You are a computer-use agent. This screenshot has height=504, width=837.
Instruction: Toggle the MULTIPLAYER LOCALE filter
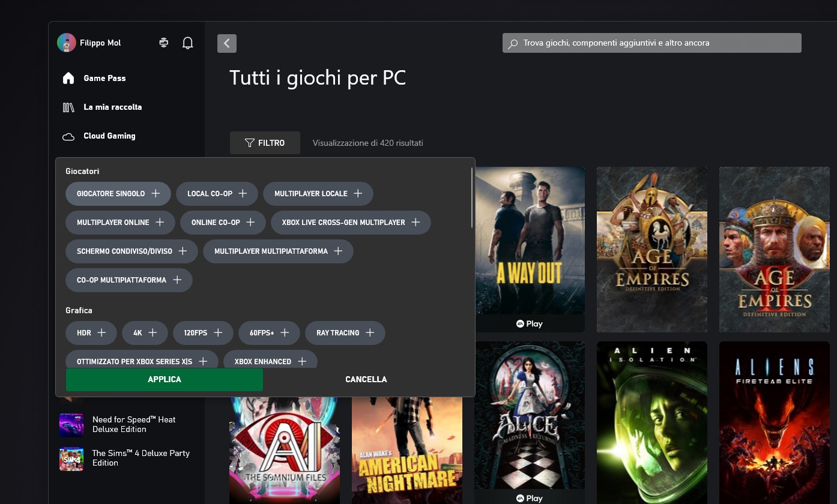click(318, 194)
